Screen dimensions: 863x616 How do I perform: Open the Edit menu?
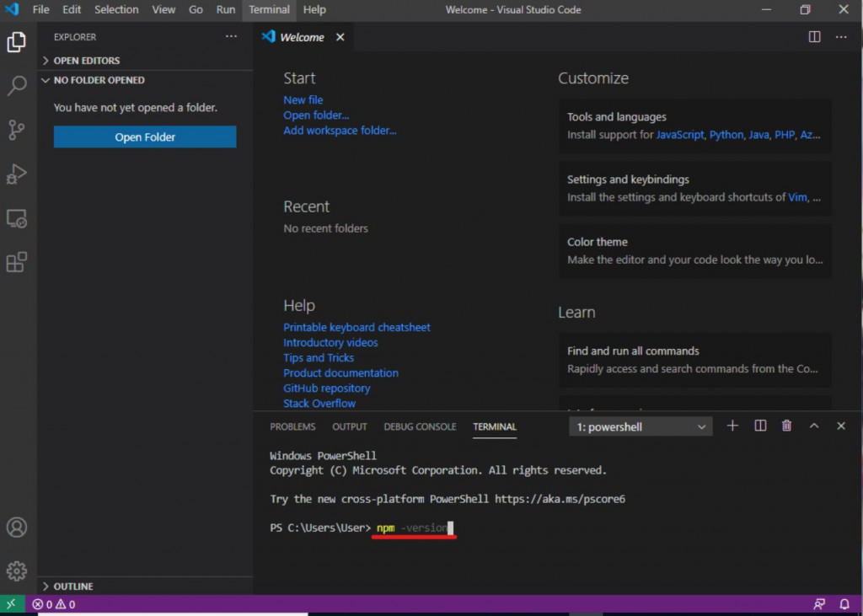[72, 9]
